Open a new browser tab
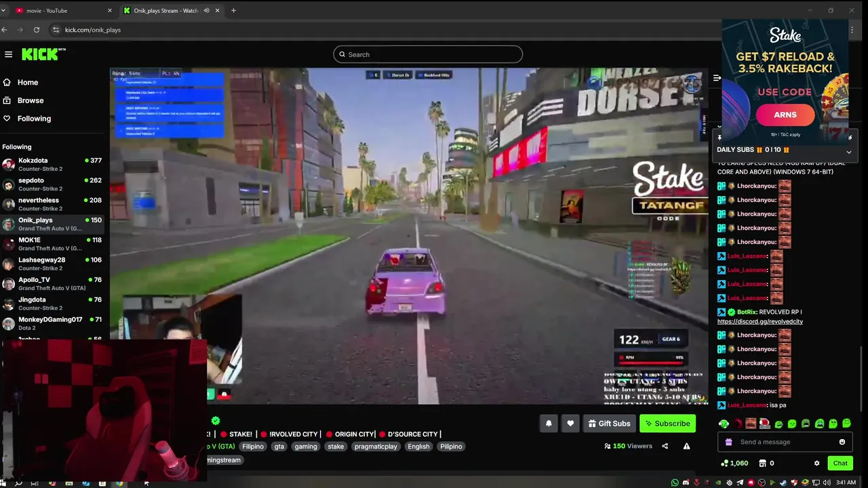 point(233,11)
